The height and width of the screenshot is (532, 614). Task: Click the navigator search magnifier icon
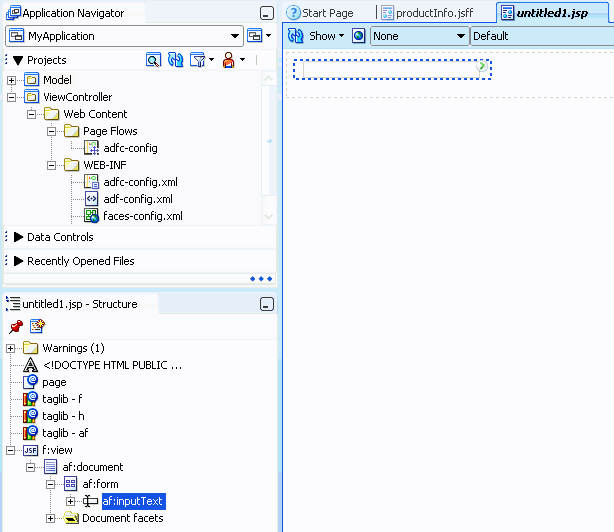153,60
